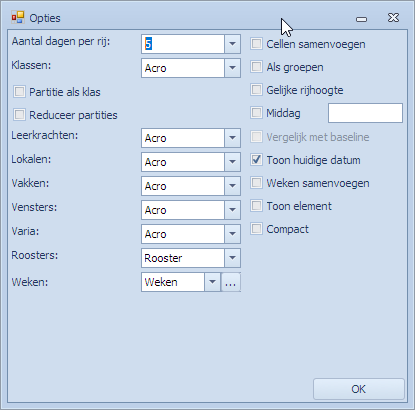Enable Cellen samenvoegen checkbox
The height and width of the screenshot is (410, 415).
click(256, 44)
